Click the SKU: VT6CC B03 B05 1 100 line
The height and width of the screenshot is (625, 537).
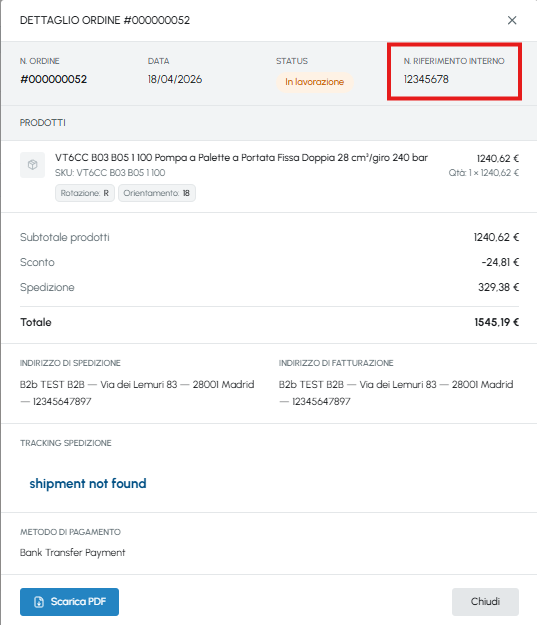click(x=110, y=173)
